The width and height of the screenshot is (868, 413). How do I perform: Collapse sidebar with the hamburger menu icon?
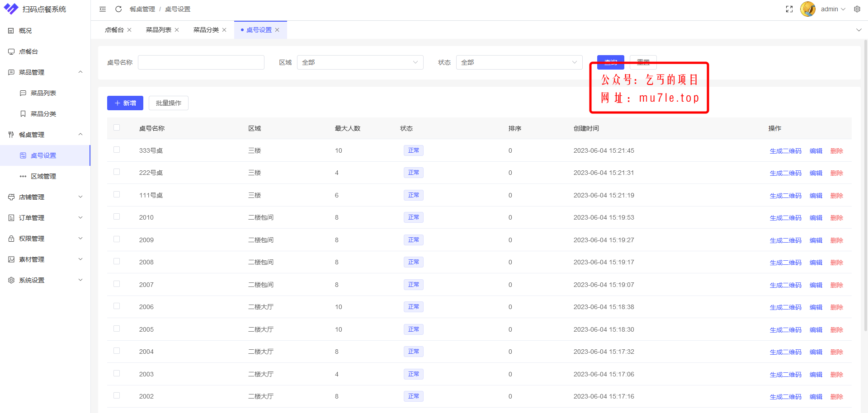pyautogui.click(x=103, y=9)
